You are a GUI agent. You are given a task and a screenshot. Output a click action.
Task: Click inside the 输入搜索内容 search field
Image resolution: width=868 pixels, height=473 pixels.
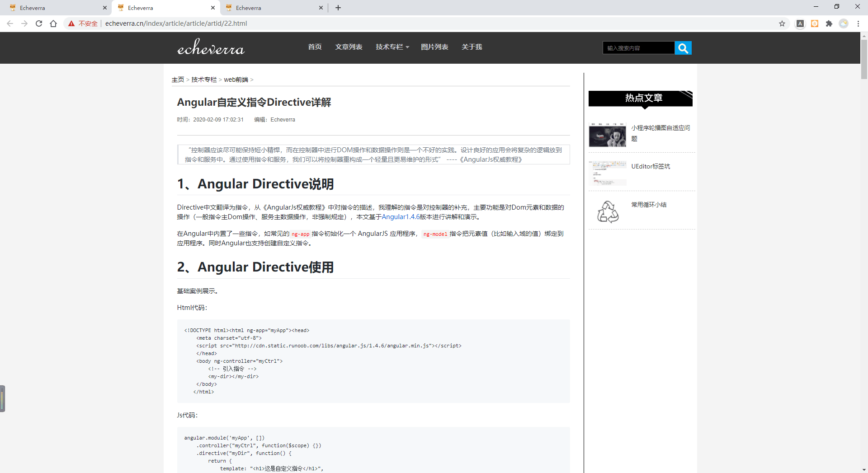(638, 48)
